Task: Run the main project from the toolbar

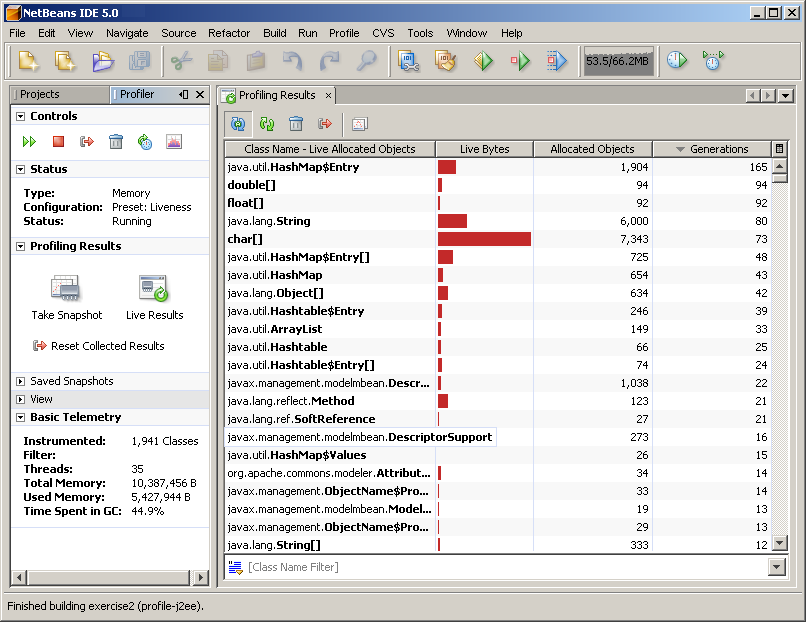Action: tap(483, 61)
